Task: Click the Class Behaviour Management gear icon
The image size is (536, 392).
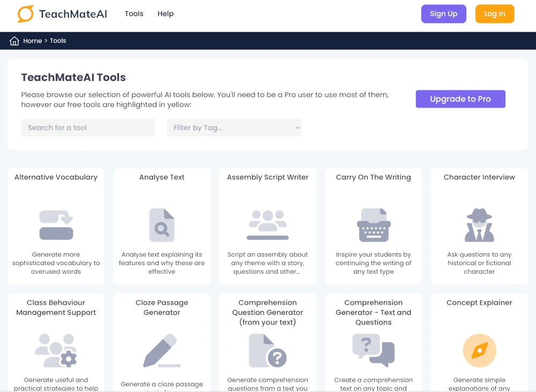Action: 56,351
